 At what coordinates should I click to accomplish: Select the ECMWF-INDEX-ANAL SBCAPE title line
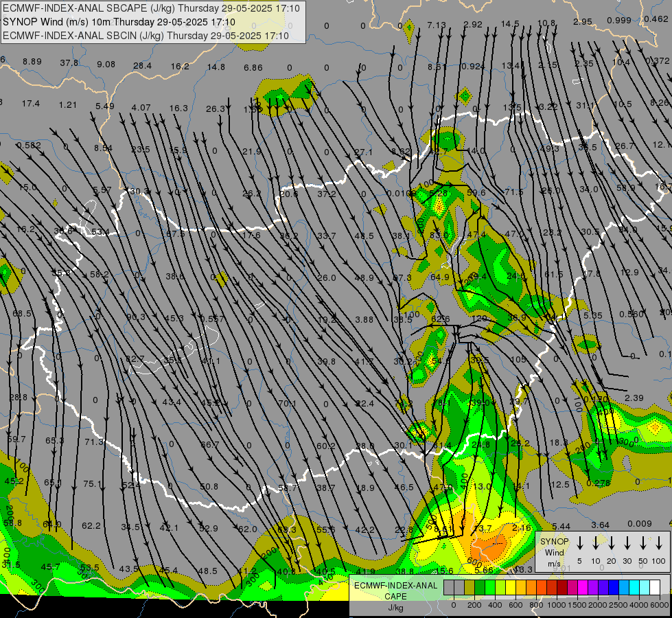point(151,8)
